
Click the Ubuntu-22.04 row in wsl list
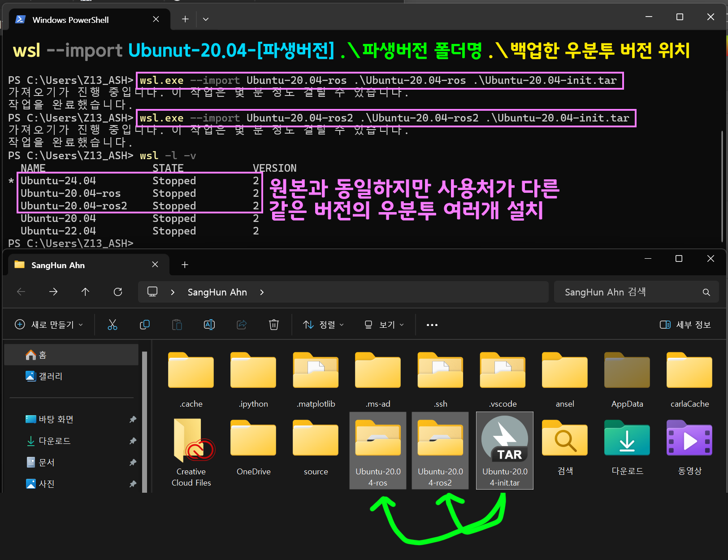pyautogui.click(x=140, y=231)
